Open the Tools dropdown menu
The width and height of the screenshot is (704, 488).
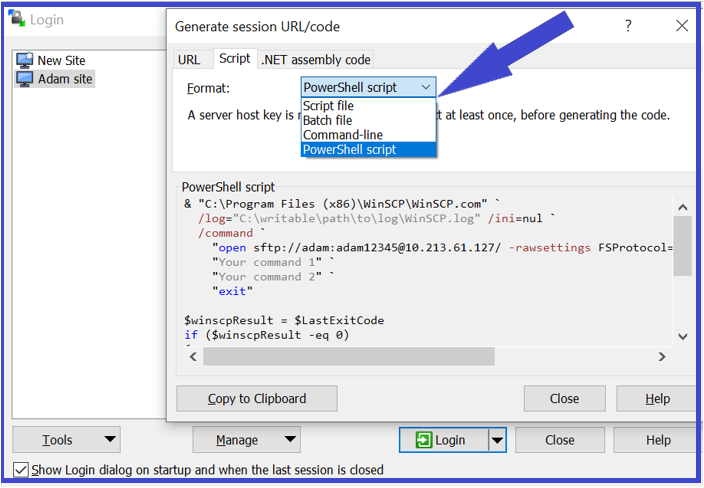pyautogui.click(x=66, y=440)
